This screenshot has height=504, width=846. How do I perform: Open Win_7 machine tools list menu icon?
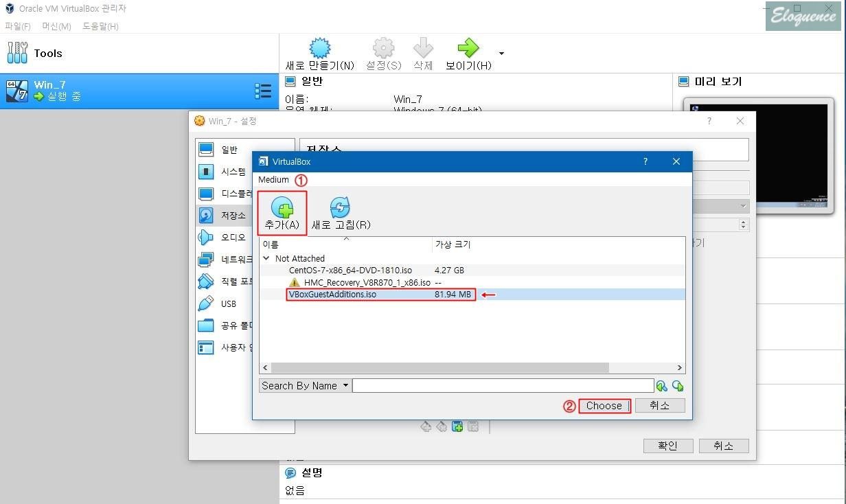(x=263, y=91)
